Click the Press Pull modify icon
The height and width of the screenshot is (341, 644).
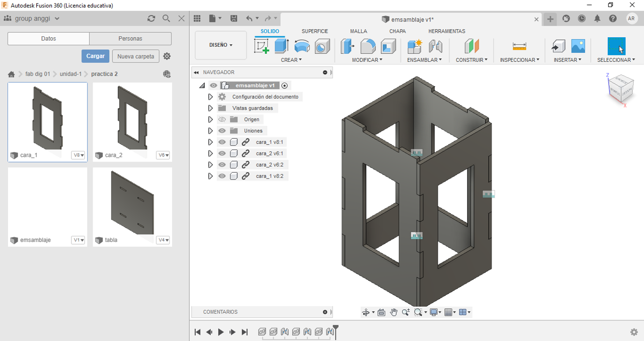(347, 46)
